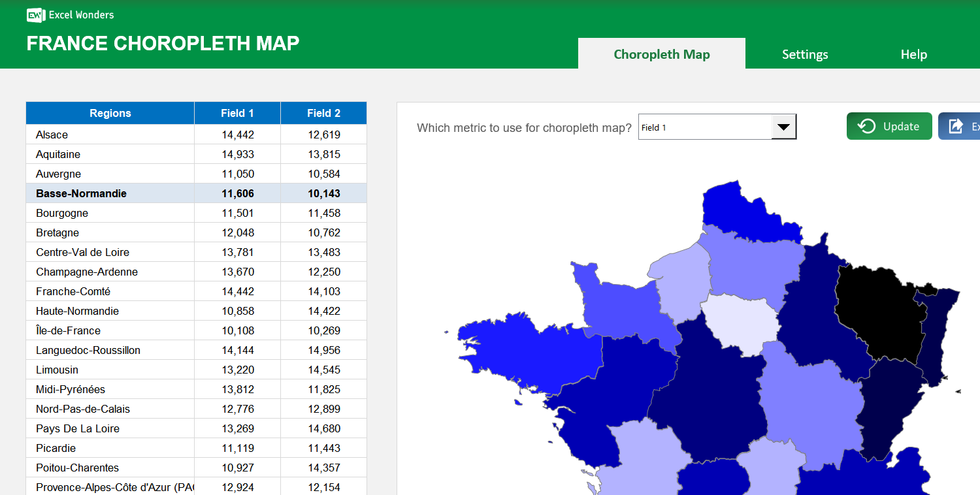Click the Alsace region name in the table
Screen dimensions: 980x495
(52, 135)
